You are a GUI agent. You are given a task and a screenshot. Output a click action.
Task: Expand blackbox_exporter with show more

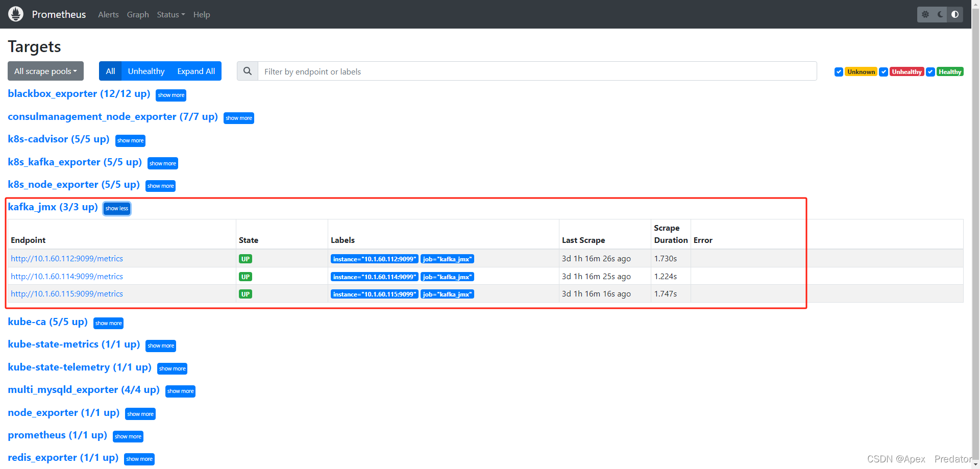[x=171, y=95]
